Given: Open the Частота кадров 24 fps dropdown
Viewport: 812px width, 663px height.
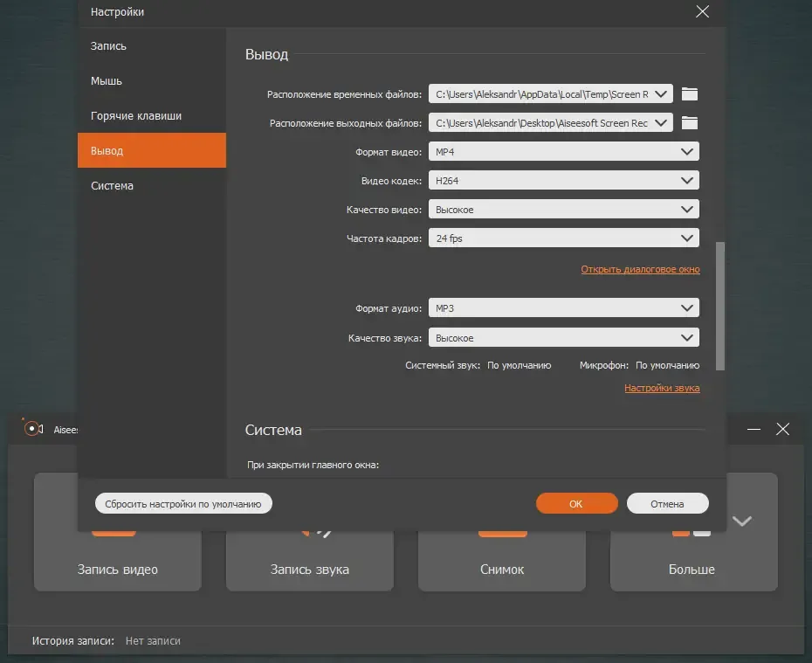Looking at the screenshot, I should coord(563,238).
